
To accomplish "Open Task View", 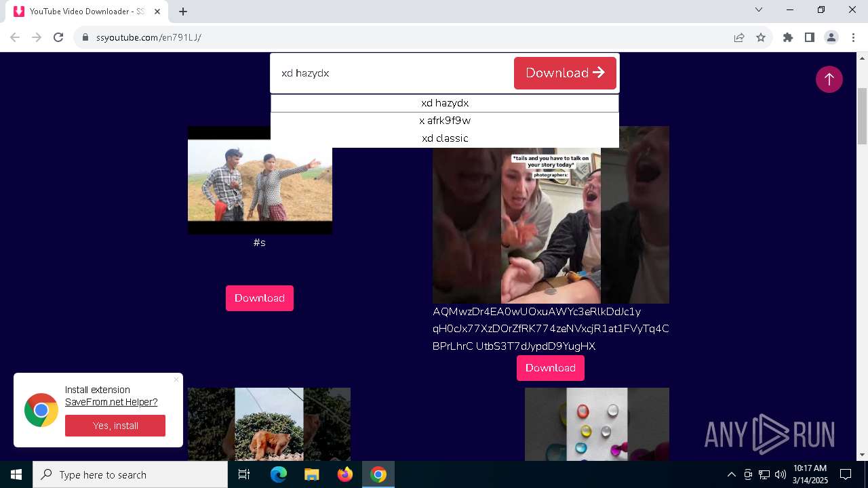I will pos(244,474).
